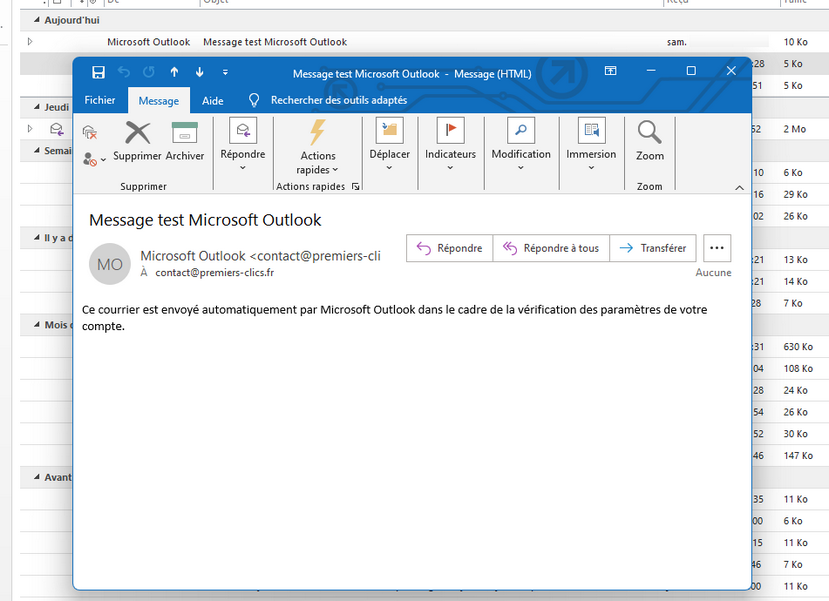
Task: Collapse the Aujourd'hui group in mail list
Action: click(36, 20)
